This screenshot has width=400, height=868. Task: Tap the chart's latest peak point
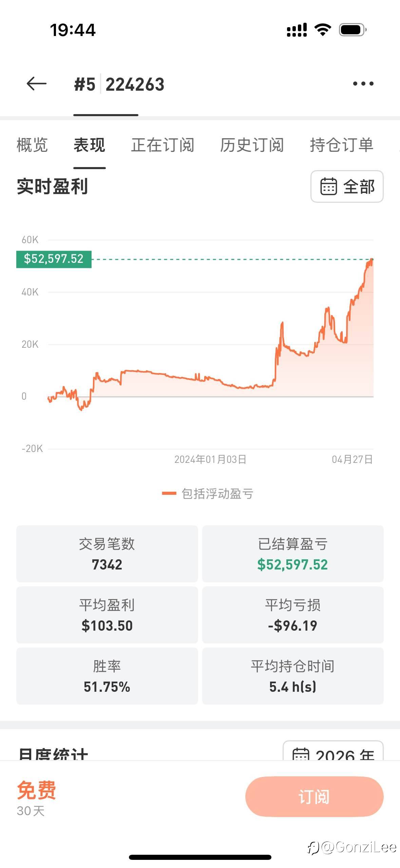372,260
